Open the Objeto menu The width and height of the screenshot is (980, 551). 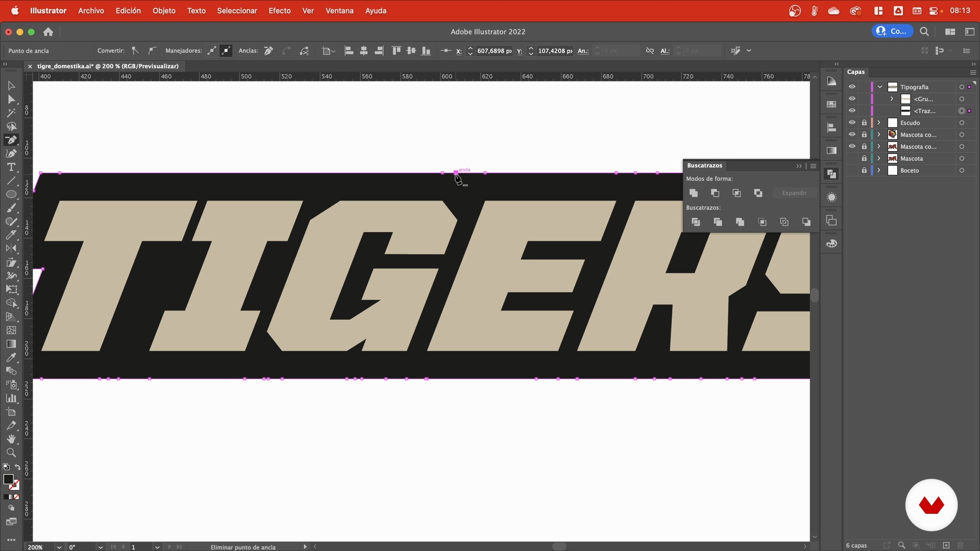pos(164,11)
